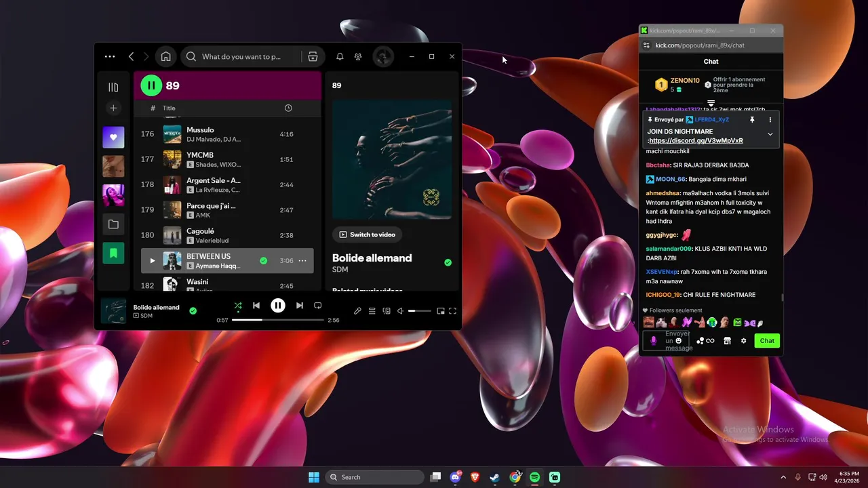Select track Argent Sale
The image size is (868, 488).
click(227, 184)
